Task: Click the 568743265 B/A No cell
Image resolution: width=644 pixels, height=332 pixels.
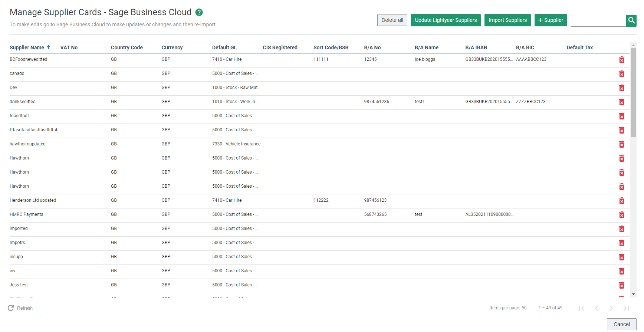Action: pyautogui.click(x=375, y=214)
